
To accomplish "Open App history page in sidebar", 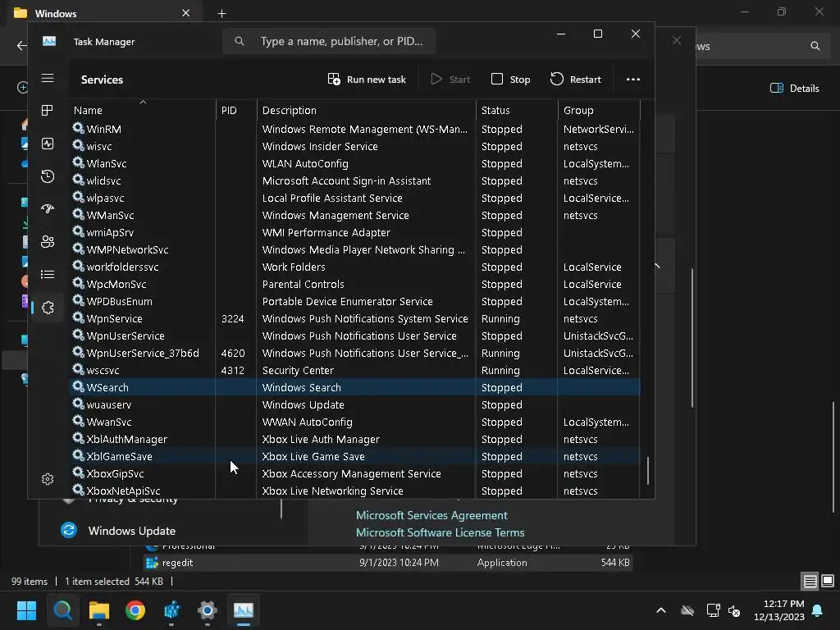I will pos(47,176).
